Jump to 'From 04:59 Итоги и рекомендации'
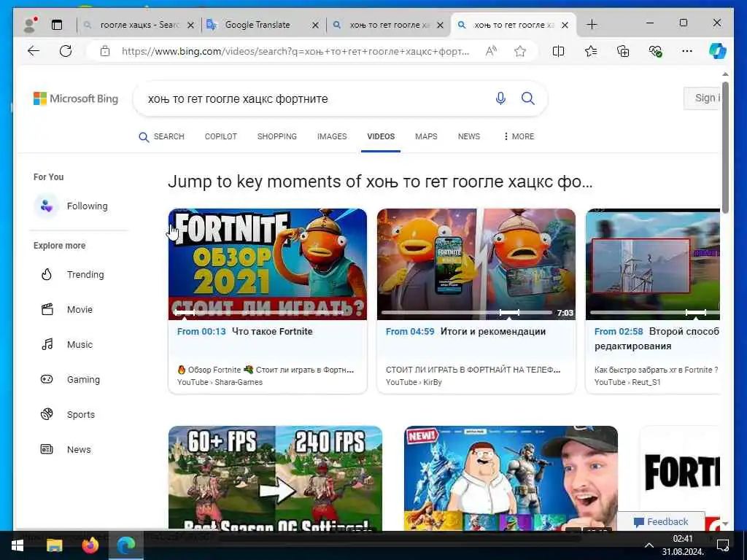 [x=465, y=332]
